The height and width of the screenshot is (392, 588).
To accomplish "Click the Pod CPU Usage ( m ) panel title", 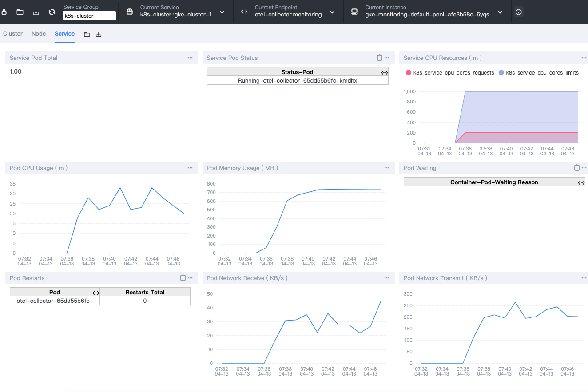I will (x=39, y=168).
